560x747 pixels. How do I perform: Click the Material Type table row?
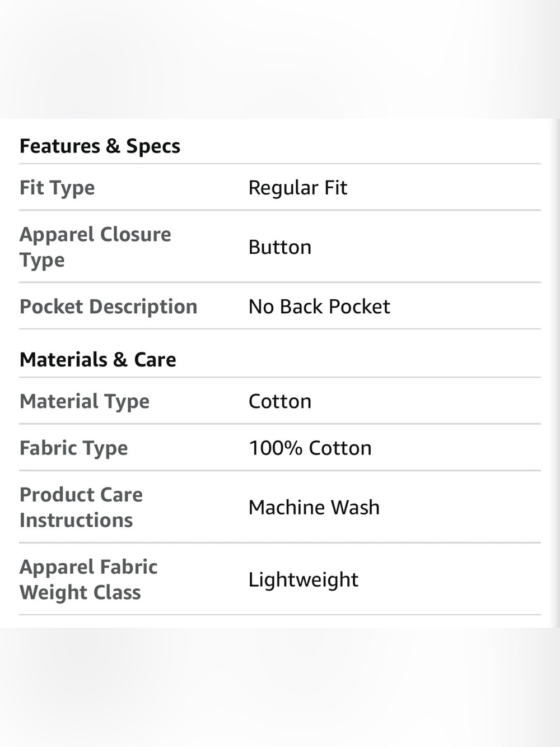tap(280, 401)
